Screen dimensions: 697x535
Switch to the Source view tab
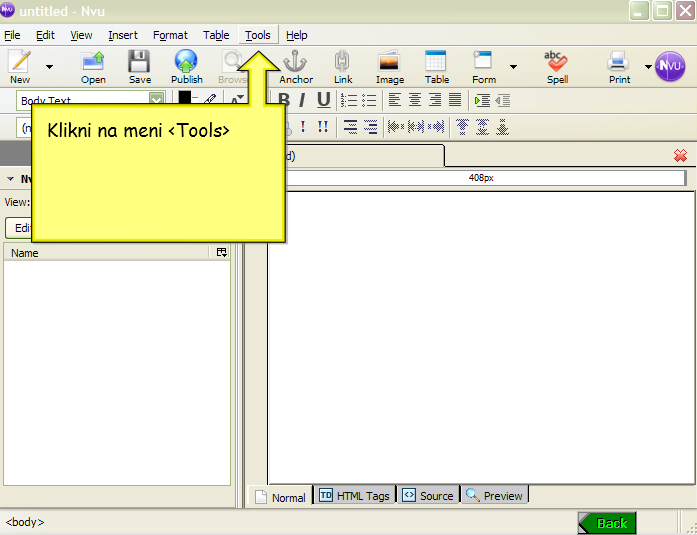[x=428, y=495]
